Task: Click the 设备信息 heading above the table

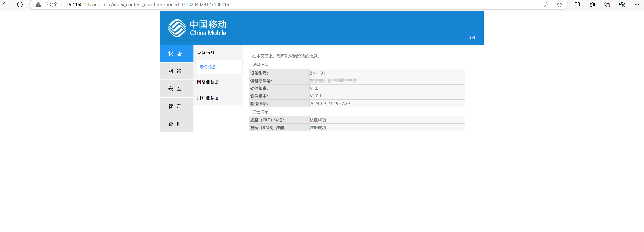Action: click(260, 64)
